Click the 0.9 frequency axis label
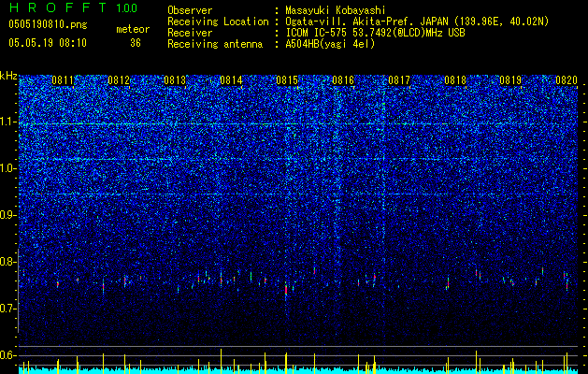The height and width of the screenshot is (374, 588). pos(8,215)
